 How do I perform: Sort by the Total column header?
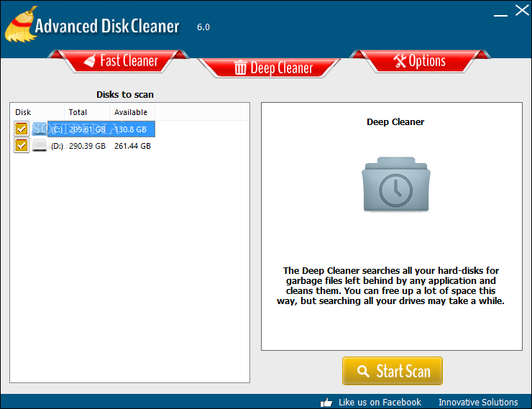(x=87, y=112)
